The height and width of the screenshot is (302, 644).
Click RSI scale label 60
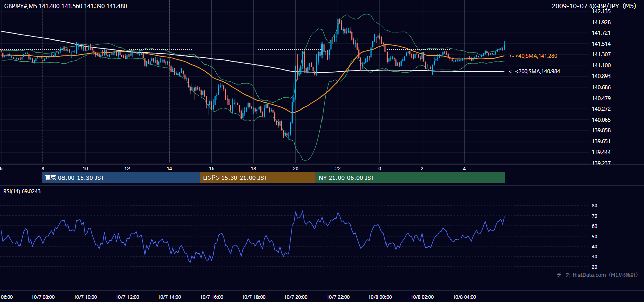click(594, 226)
